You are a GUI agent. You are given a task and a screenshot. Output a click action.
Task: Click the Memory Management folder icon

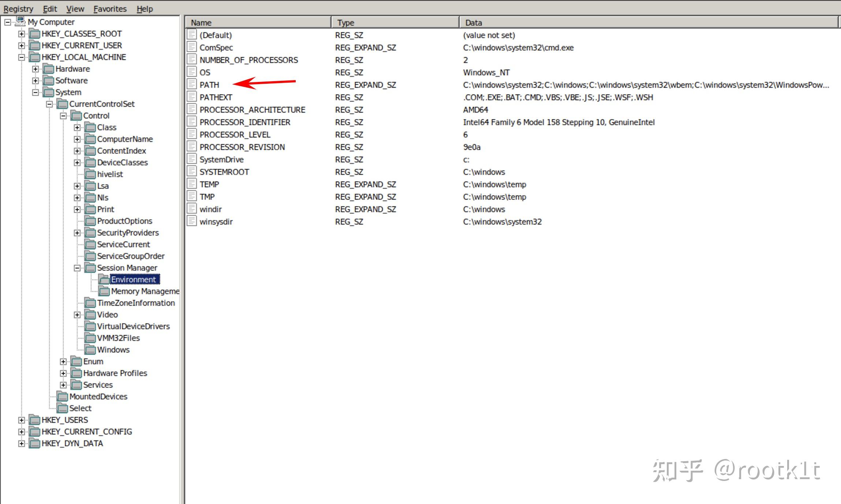[104, 292]
